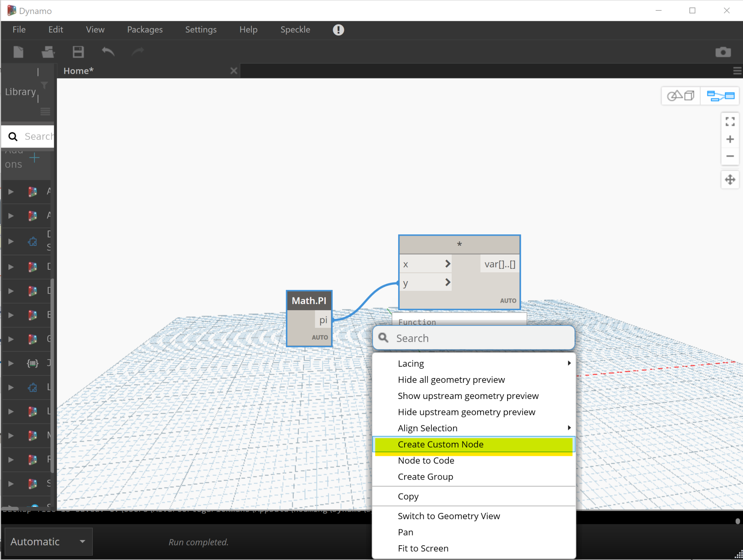Click the pan mode arrows icon
The width and height of the screenshot is (743, 560).
pos(730,180)
